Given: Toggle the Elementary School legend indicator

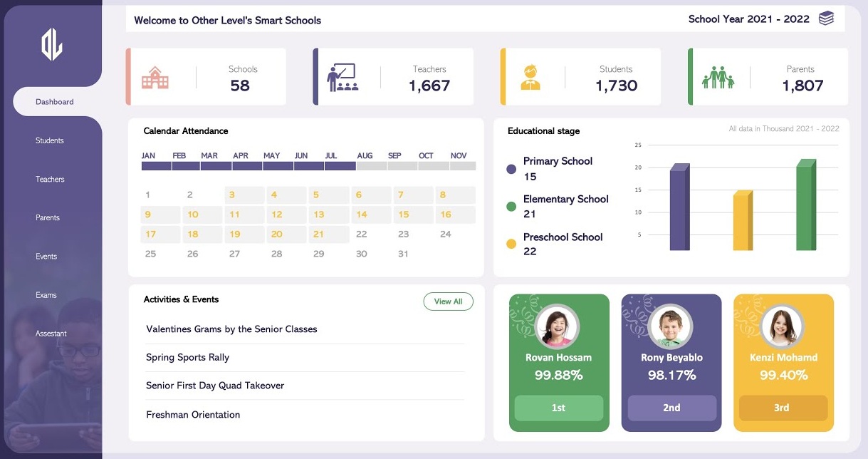Looking at the screenshot, I should [x=511, y=206].
